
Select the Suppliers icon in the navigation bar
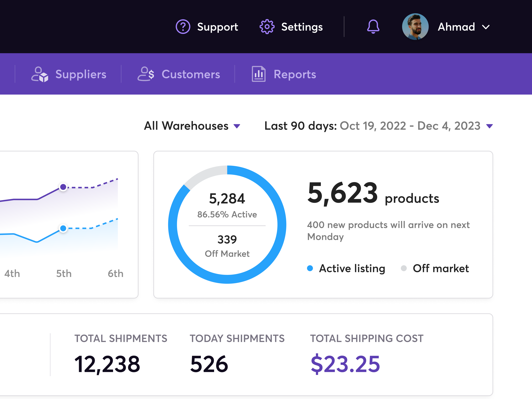click(x=40, y=74)
